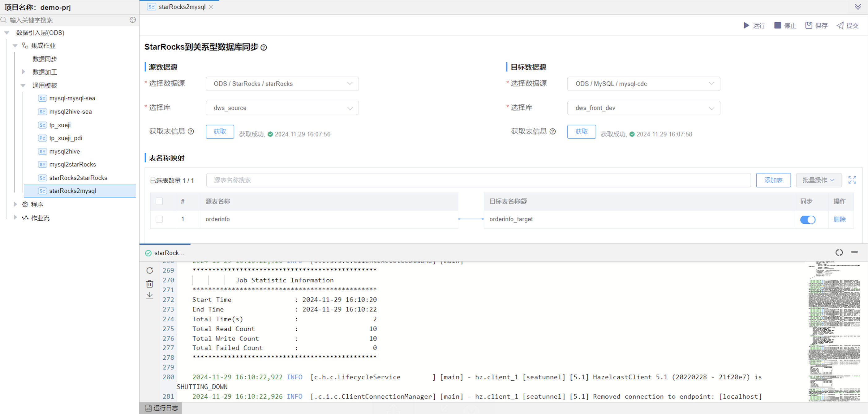Select mysql2starRocks in the template tree
Screen dimensions: 868x414
(x=72, y=164)
